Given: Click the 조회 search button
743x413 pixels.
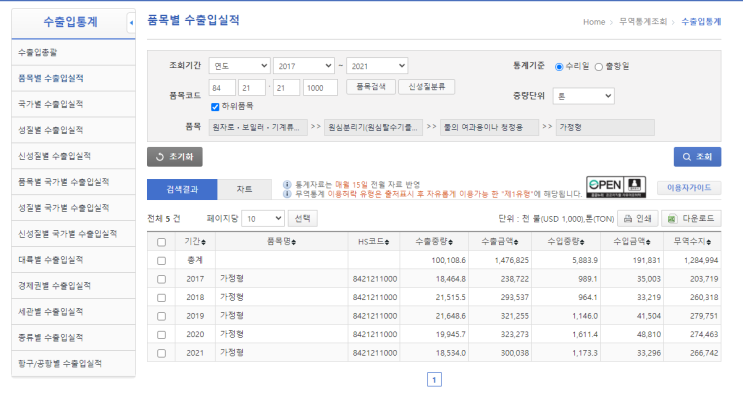Looking at the screenshot, I should pyautogui.click(x=697, y=156).
